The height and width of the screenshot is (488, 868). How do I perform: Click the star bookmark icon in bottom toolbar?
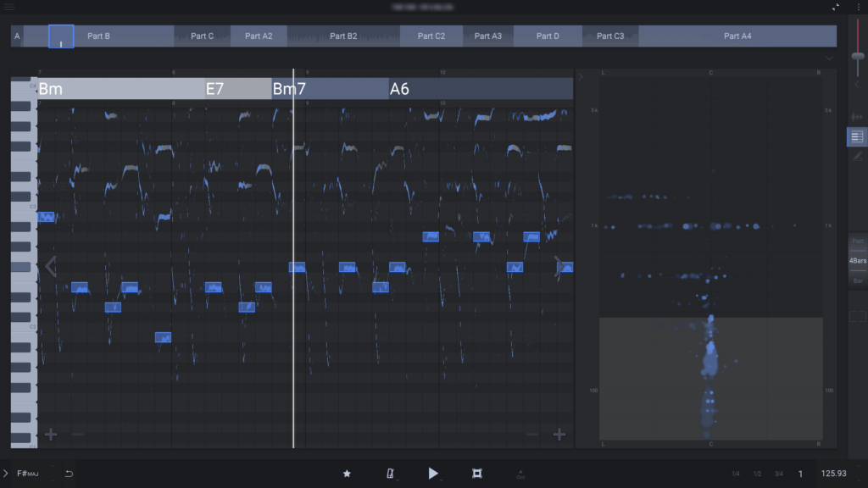coord(347,474)
